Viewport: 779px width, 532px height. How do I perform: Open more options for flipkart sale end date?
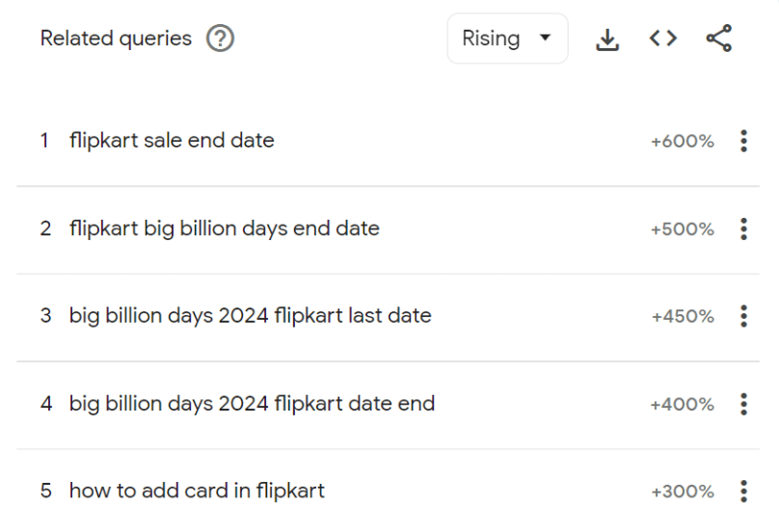tap(743, 141)
